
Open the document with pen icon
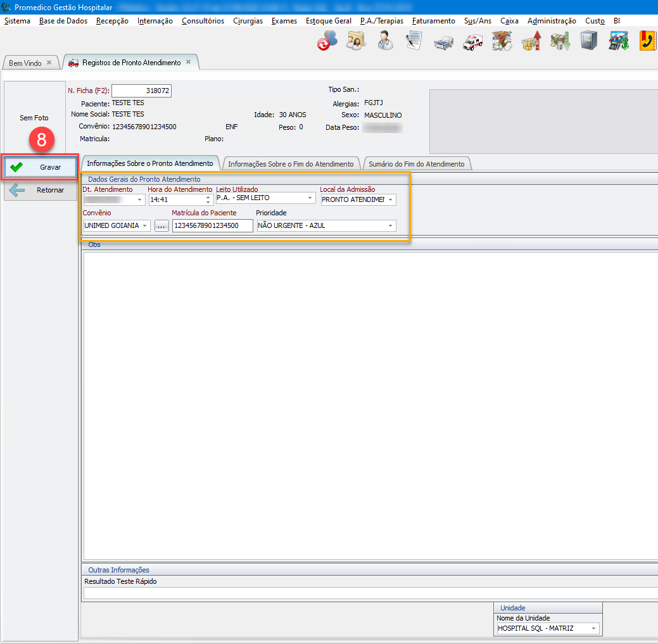(414, 41)
